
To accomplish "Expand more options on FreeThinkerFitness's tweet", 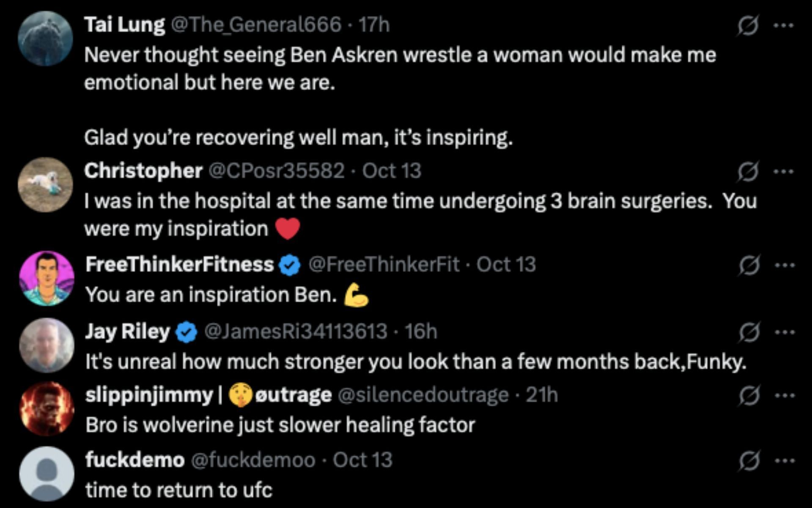I will [785, 266].
